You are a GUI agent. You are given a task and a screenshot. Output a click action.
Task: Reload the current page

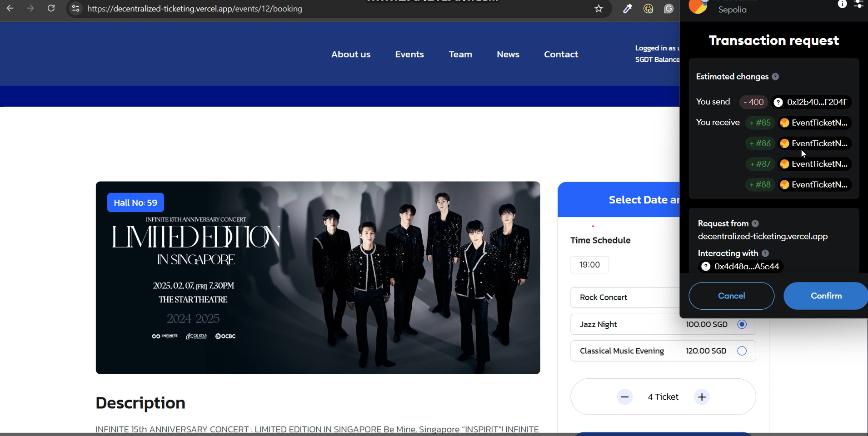tap(51, 8)
